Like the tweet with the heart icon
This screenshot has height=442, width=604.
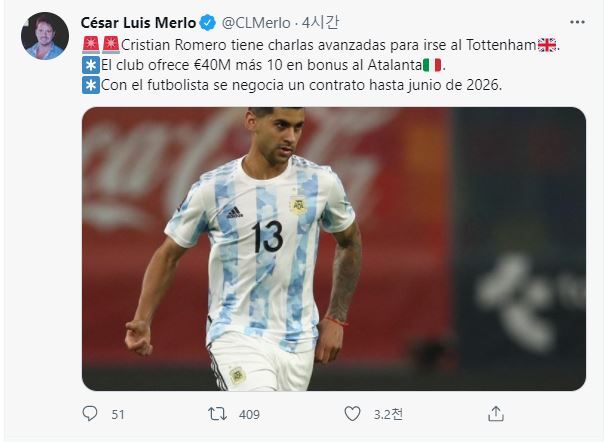coord(352,413)
